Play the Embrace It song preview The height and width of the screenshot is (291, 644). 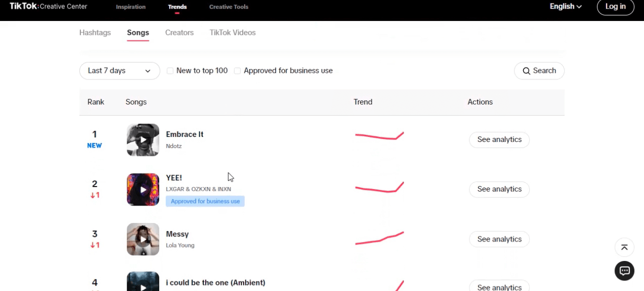point(143,140)
